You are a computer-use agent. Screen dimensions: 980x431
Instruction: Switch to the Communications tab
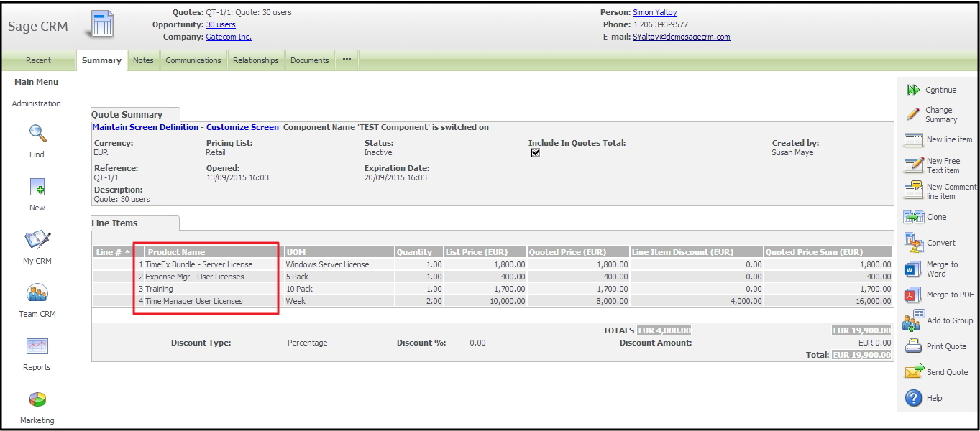(193, 60)
